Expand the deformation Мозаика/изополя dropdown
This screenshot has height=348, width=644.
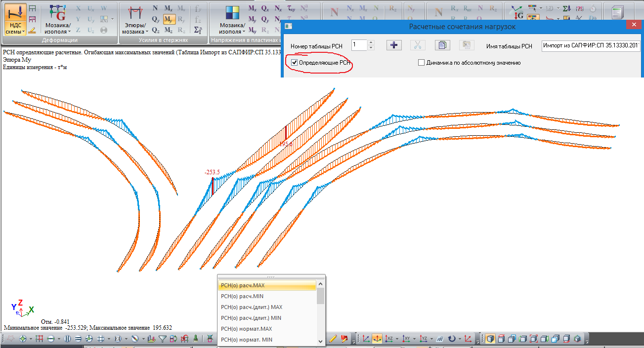pos(57,28)
